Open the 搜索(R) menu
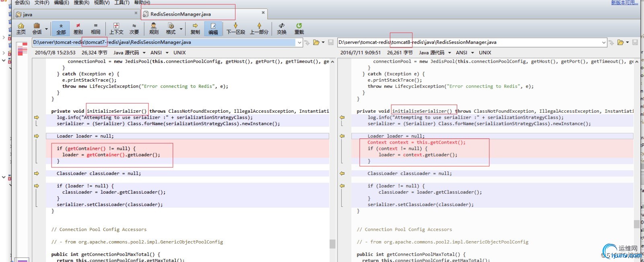The width and height of the screenshot is (644, 262). click(x=81, y=2)
